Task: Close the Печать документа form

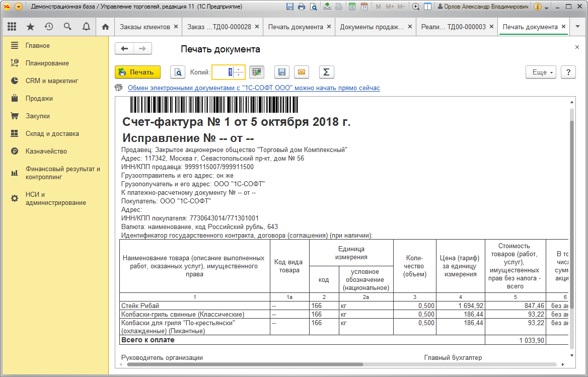Action: [577, 47]
